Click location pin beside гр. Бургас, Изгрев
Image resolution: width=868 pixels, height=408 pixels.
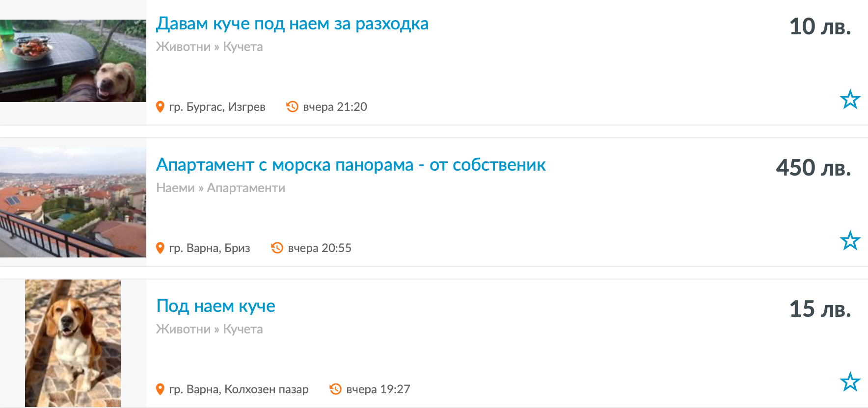[x=160, y=107]
